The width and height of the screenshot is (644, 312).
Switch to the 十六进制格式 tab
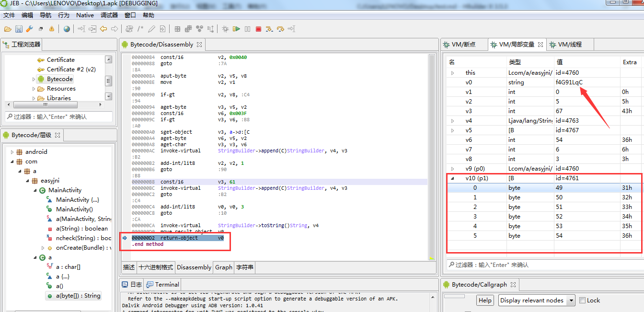156,267
